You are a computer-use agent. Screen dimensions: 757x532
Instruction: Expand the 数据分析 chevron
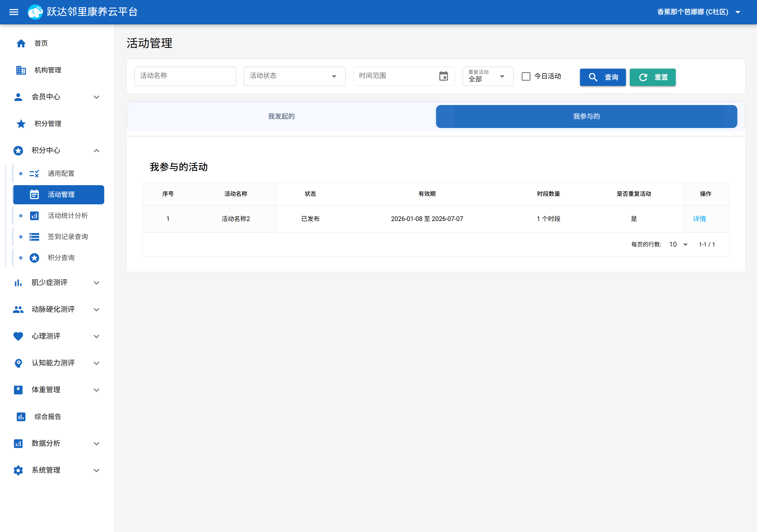pos(96,444)
